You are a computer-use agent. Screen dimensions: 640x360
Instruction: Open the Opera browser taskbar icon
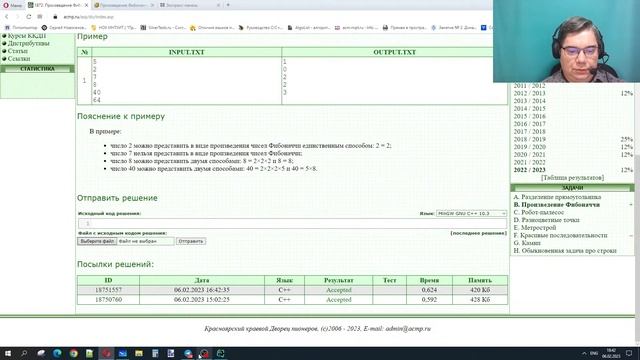pos(107,353)
